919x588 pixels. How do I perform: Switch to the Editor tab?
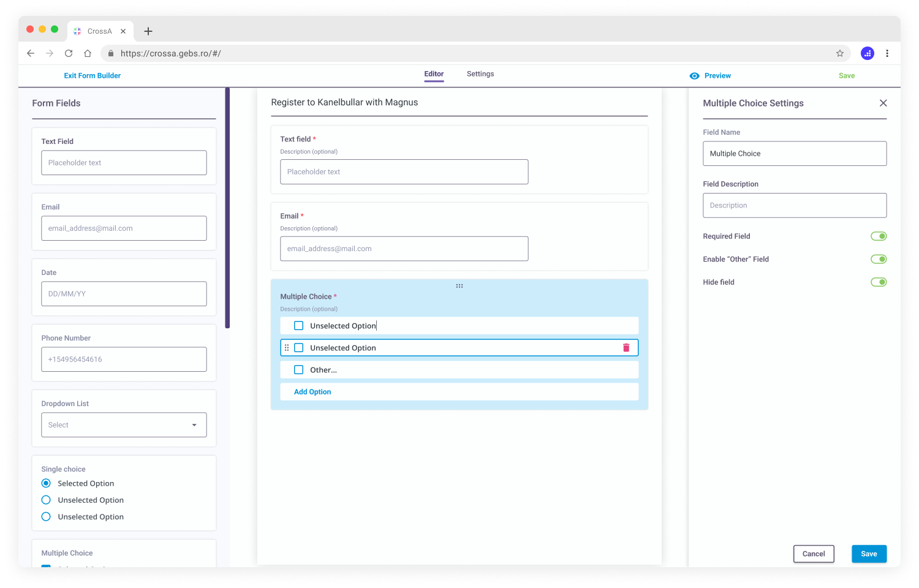[x=433, y=73]
